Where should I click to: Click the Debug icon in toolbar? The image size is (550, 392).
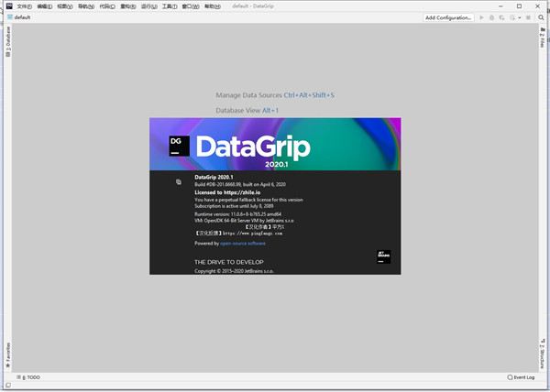click(x=492, y=17)
